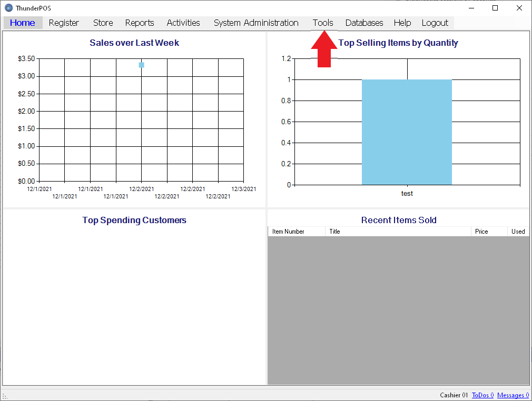Open the Home menu tab
532x401 pixels.
[x=23, y=23]
